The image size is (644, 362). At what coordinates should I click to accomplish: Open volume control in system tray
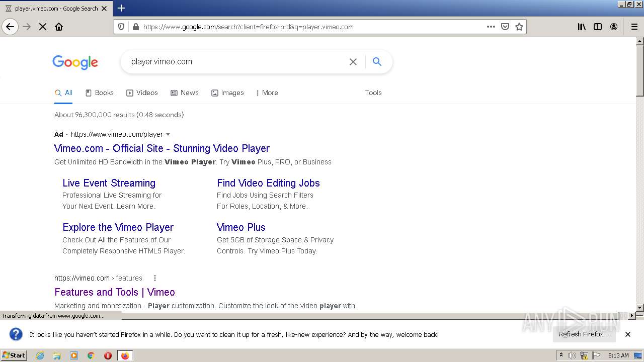point(572,355)
